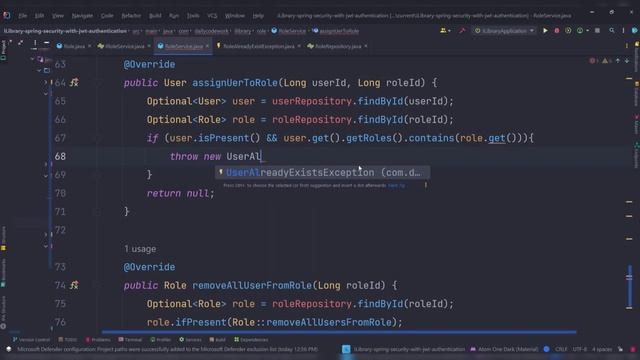The width and height of the screenshot is (640, 360).
Task: Click the status bar notification icon at left
Action: click(x=9, y=349)
